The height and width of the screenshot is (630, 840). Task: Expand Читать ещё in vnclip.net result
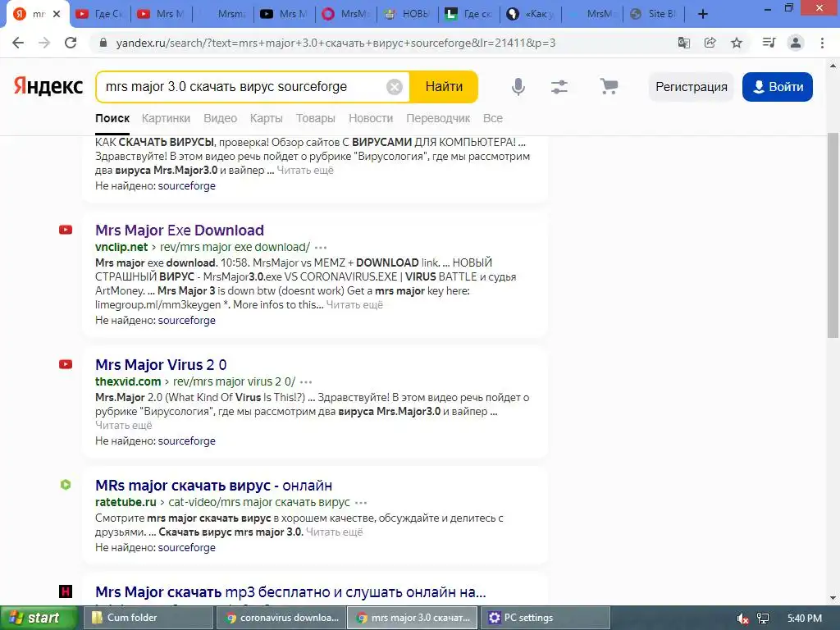(354, 305)
